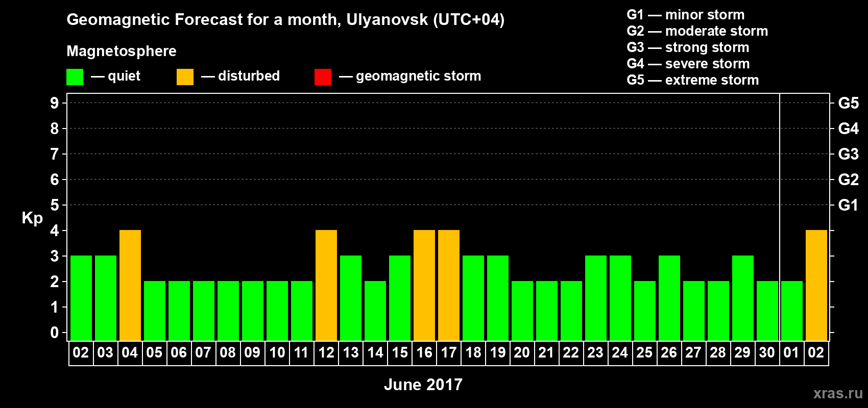Click date label 10 on the axis

click(x=277, y=352)
